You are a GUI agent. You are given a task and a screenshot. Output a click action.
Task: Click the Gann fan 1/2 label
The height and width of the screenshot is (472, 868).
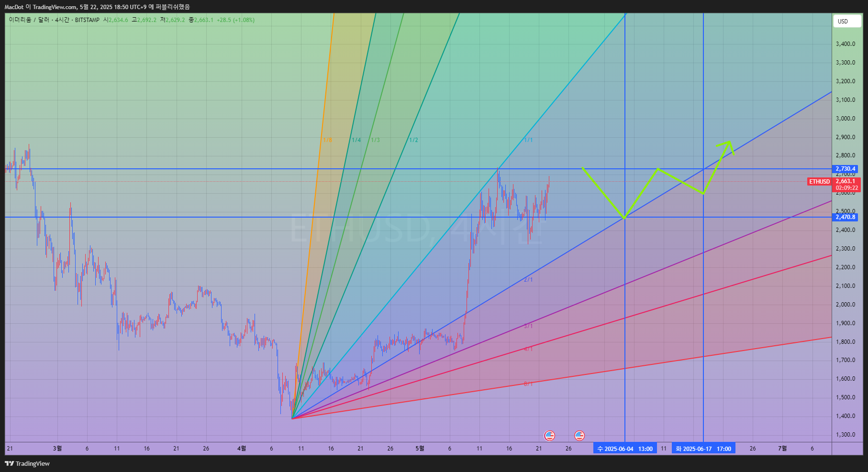coord(413,140)
